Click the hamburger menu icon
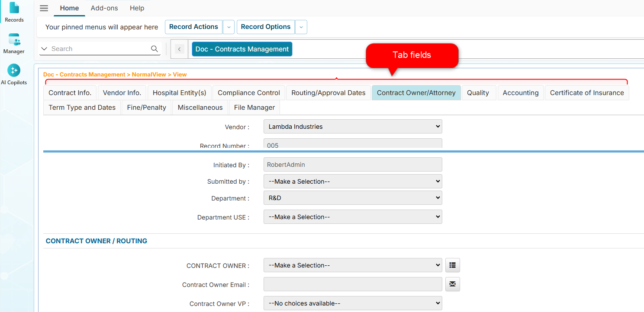Viewport: 644px width, 312px height. click(x=44, y=8)
